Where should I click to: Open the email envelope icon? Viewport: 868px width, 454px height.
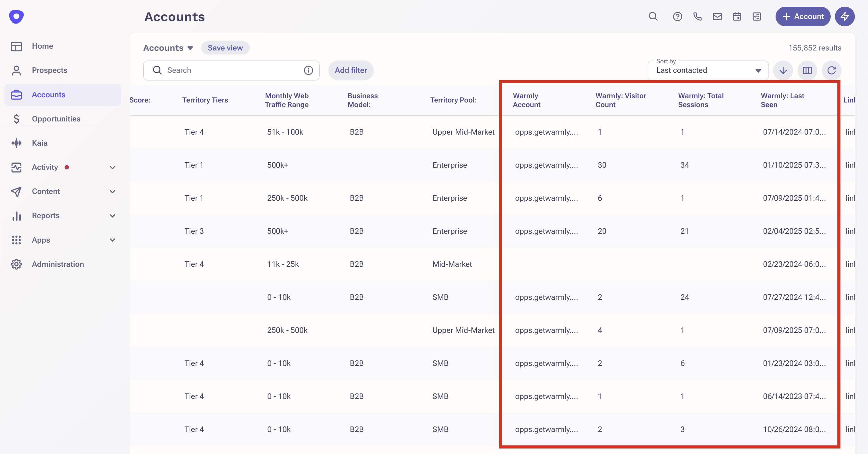click(717, 17)
